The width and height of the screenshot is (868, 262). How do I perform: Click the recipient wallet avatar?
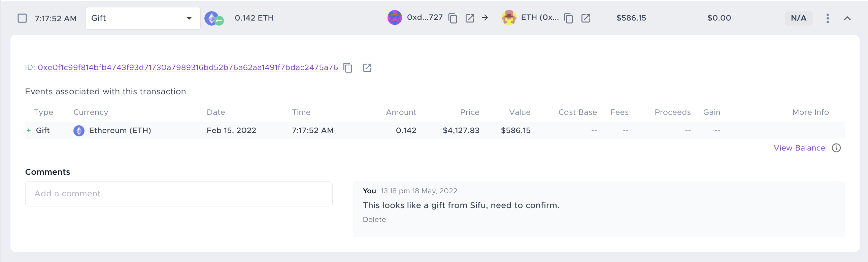[x=509, y=18]
